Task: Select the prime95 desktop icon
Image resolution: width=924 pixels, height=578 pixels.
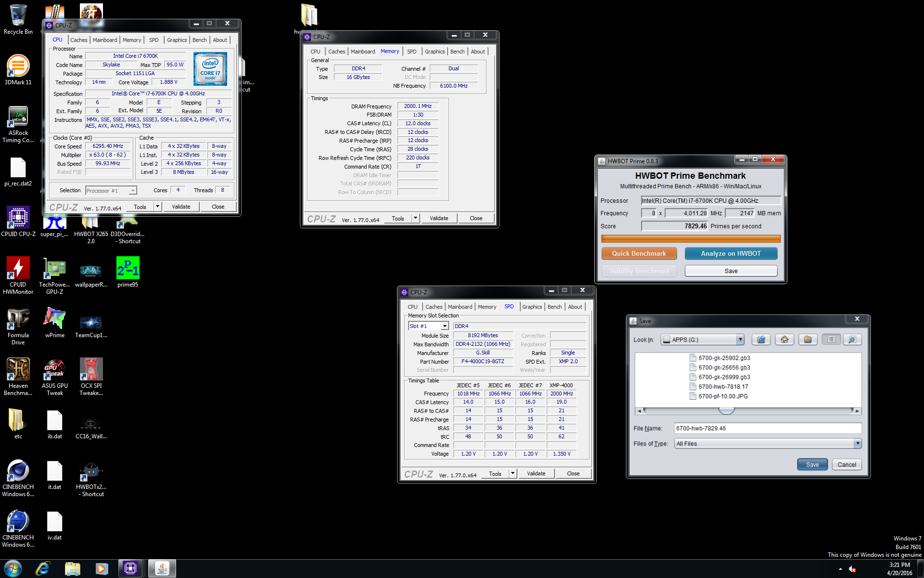Action: coord(128,272)
